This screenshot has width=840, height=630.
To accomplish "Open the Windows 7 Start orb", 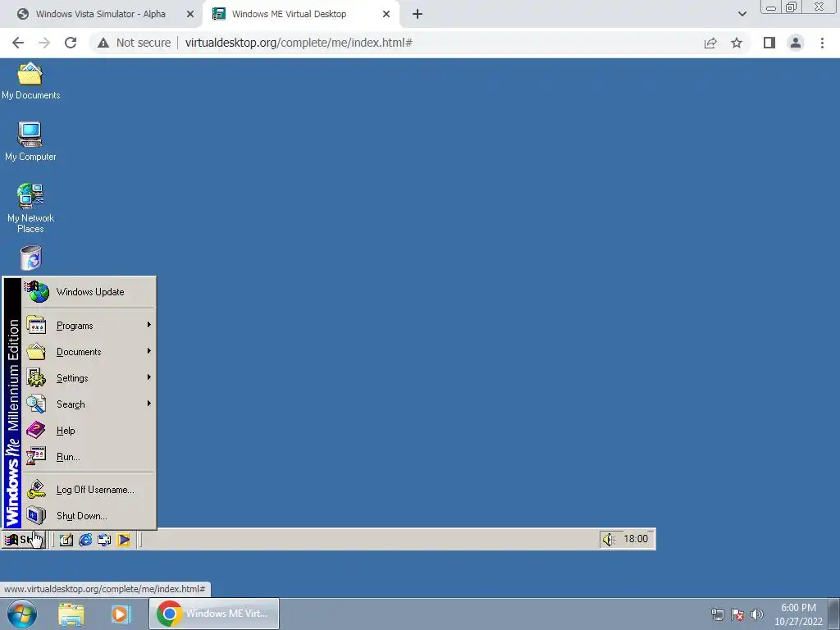I will (x=22, y=614).
